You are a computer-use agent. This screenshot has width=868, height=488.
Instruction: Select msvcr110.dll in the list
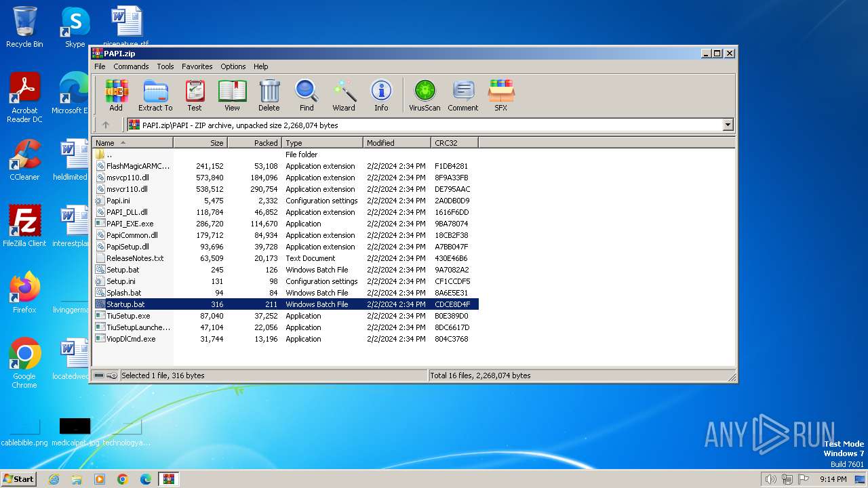pyautogui.click(x=285, y=189)
